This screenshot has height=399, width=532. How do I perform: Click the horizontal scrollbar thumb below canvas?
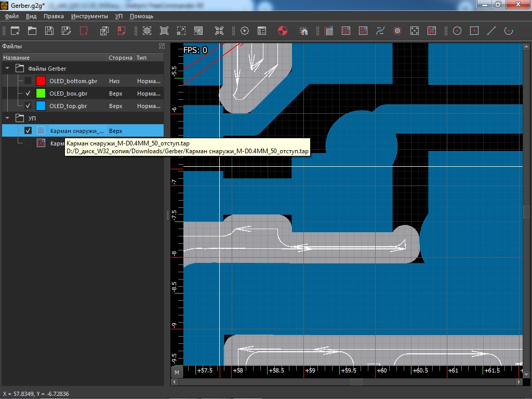click(x=356, y=382)
